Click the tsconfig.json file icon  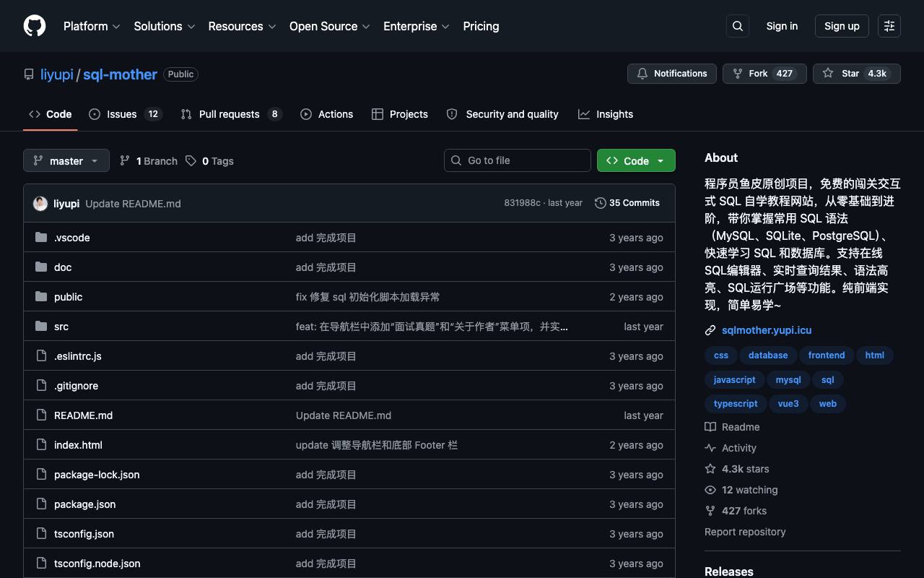click(41, 534)
